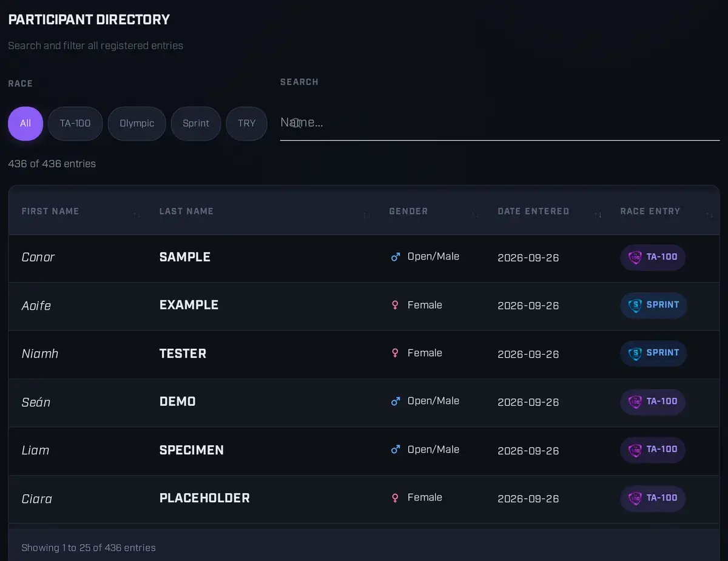This screenshot has width=728, height=561.
Task: Click the Last Name column header
Action: coord(186,211)
